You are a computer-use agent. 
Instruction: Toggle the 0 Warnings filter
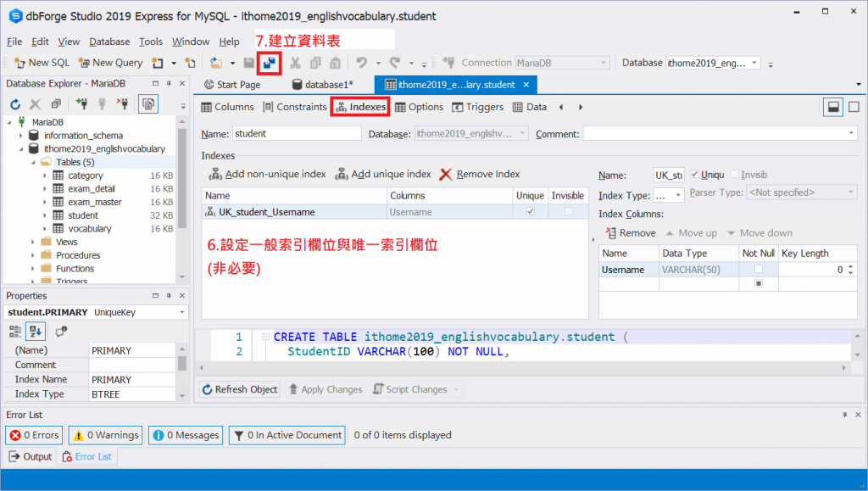[105, 435]
